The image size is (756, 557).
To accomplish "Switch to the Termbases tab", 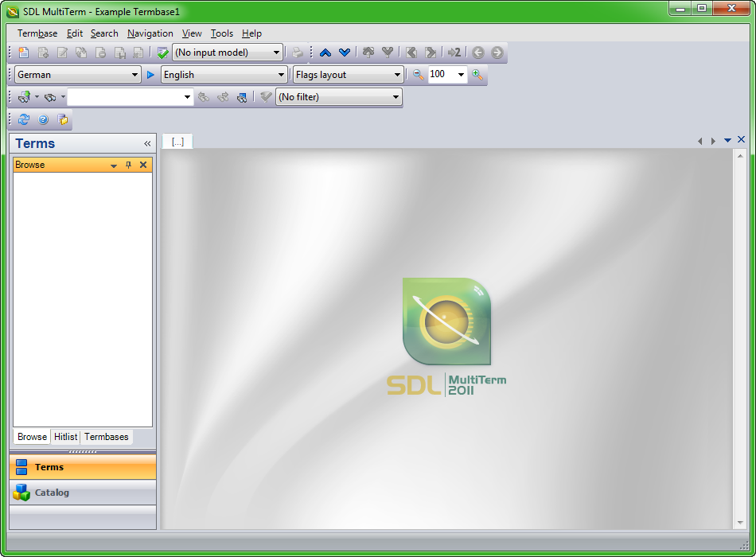I will pyautogui.click(x=106, y=437).
